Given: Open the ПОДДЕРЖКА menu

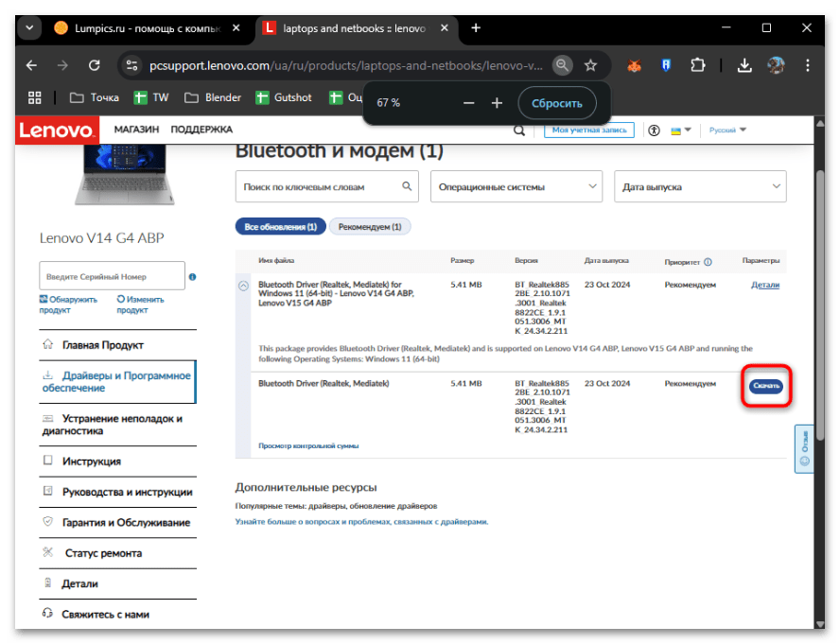Looking at the screenshot, I should (201, 130).
